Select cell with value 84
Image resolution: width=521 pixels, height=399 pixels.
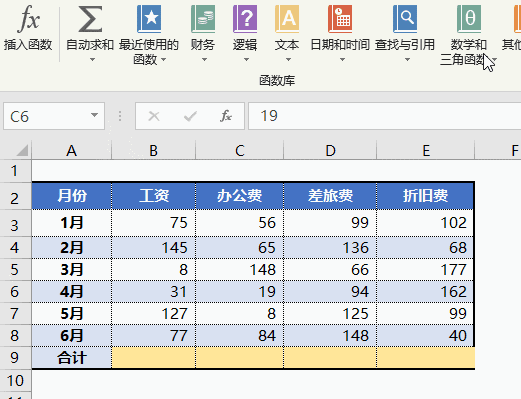(240, 335)
